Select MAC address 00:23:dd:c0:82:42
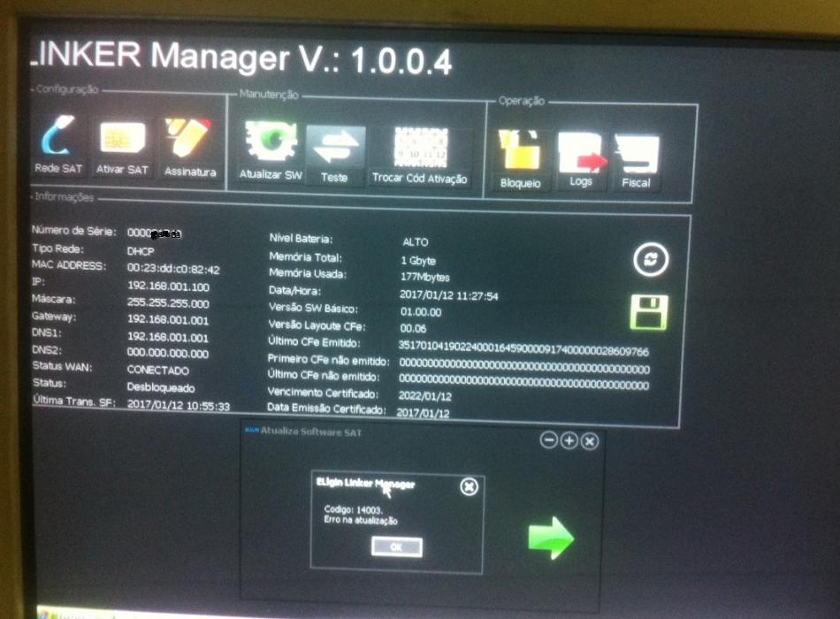Image resolution: width=840 pixels, height=619 pixels. click(173, 269)
